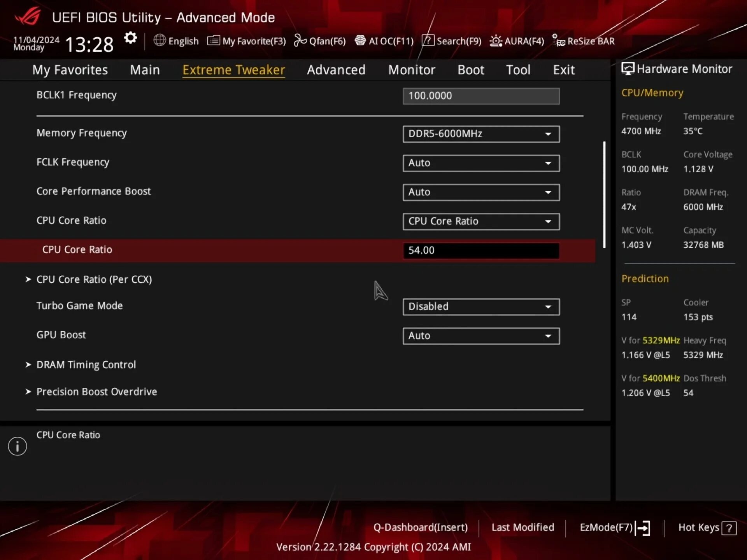Open Turbo Game Mode Disabled dropdown
The height and width of the screenshot is (560, 747).
coord(481,306)
